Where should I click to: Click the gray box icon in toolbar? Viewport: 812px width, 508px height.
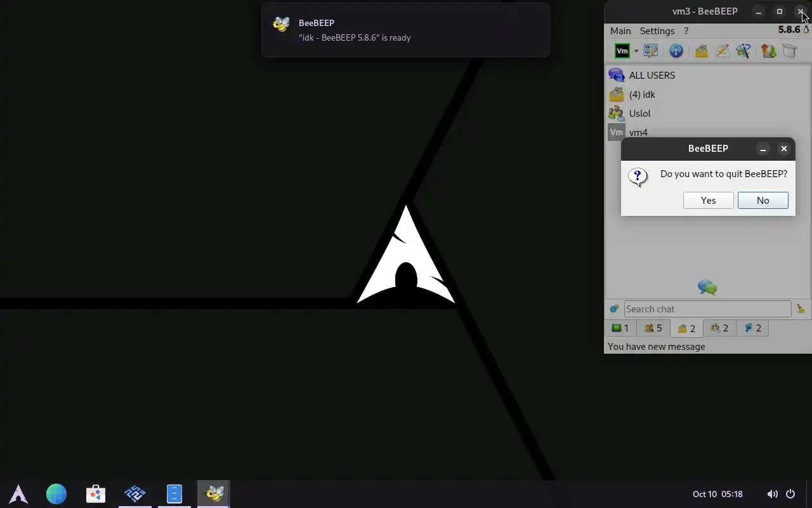pos(789,51)
